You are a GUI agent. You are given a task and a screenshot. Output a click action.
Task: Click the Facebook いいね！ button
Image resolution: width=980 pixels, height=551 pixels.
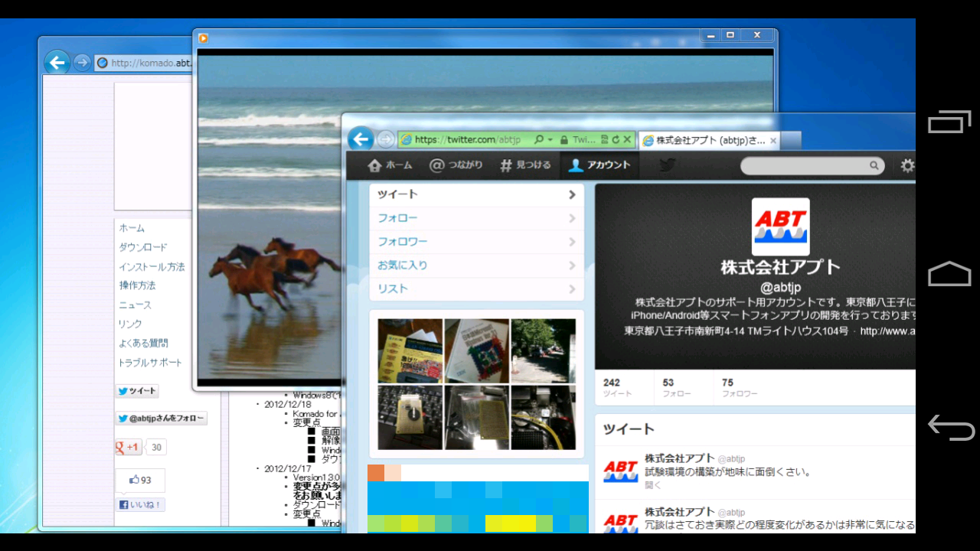[x=140, y=505]
